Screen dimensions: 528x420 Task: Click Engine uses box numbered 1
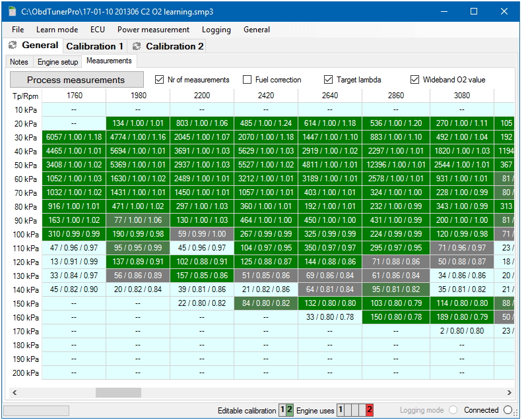point(341,410)
